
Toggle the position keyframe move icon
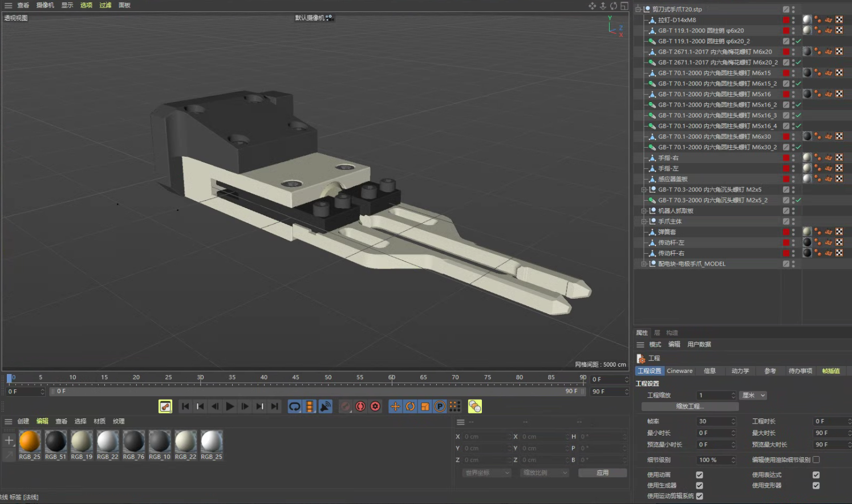click(x=395, y=407)
